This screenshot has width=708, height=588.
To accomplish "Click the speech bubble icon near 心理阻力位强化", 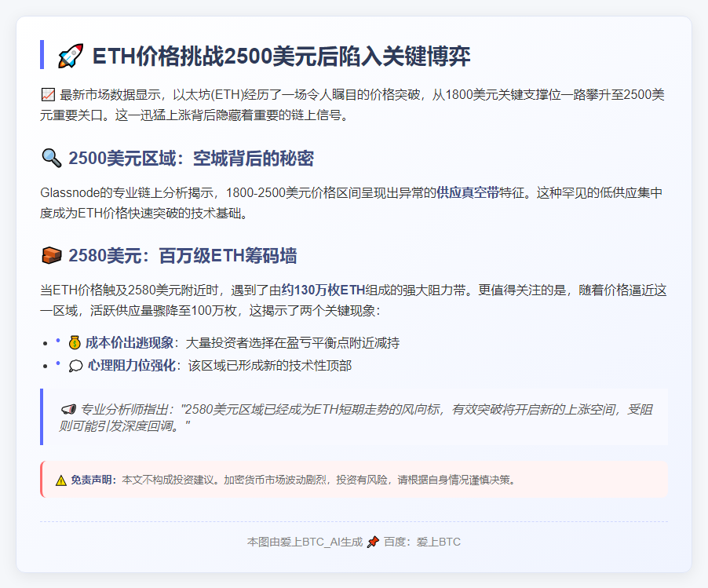I will click(75, 365).
